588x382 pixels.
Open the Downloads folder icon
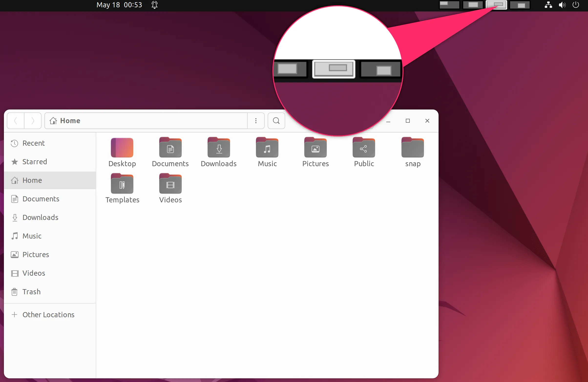(218, 148)
